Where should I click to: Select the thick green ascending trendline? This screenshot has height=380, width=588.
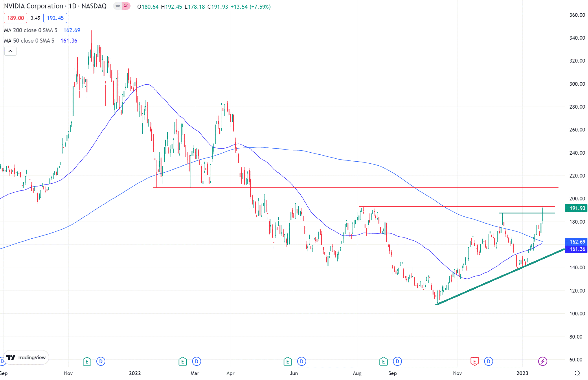tap(500, 277)
